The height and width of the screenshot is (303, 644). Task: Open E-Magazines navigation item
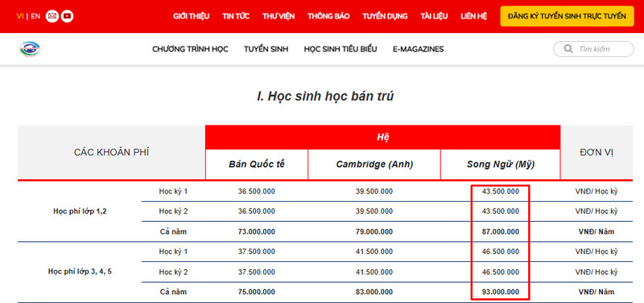point(418,49)
